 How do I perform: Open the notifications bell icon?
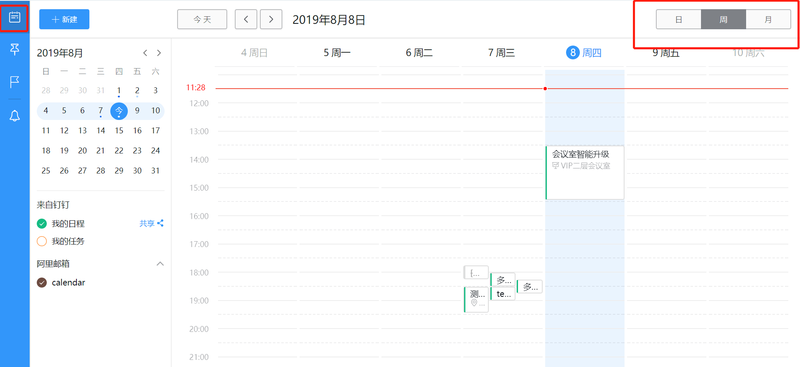pyautogui.click(x=15, y=116)
